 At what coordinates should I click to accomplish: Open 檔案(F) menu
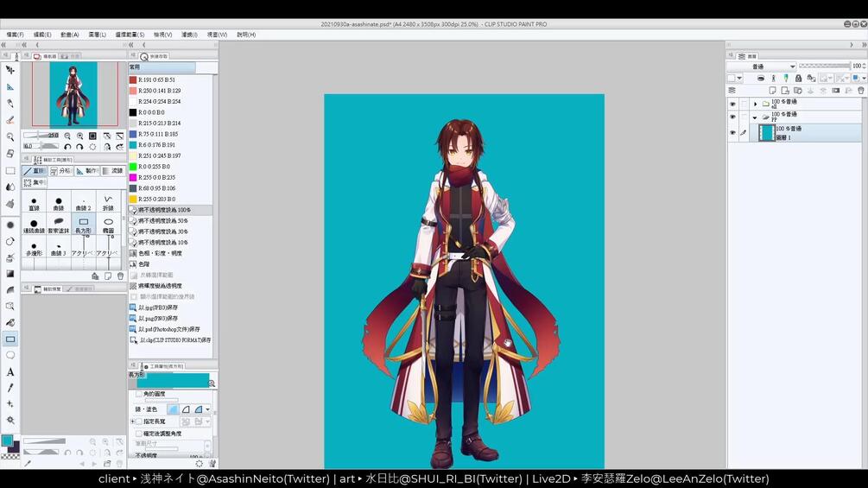coord(15,35)
